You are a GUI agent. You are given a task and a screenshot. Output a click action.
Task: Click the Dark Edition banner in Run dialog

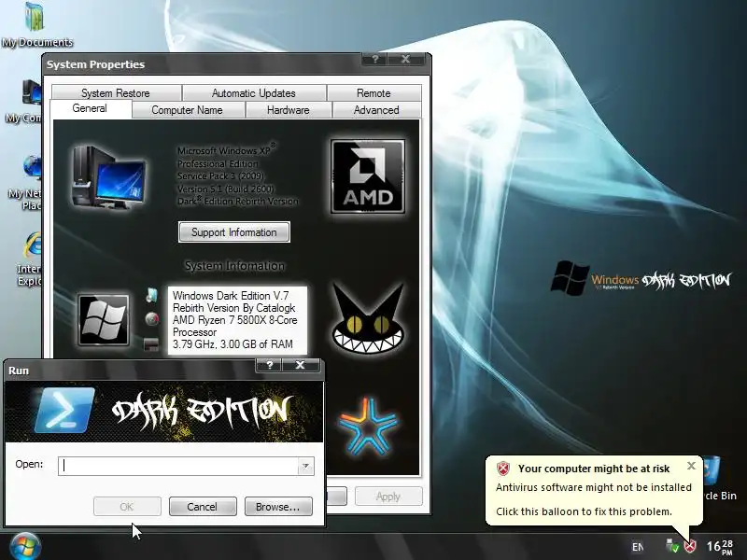click(x=164, y=412)
